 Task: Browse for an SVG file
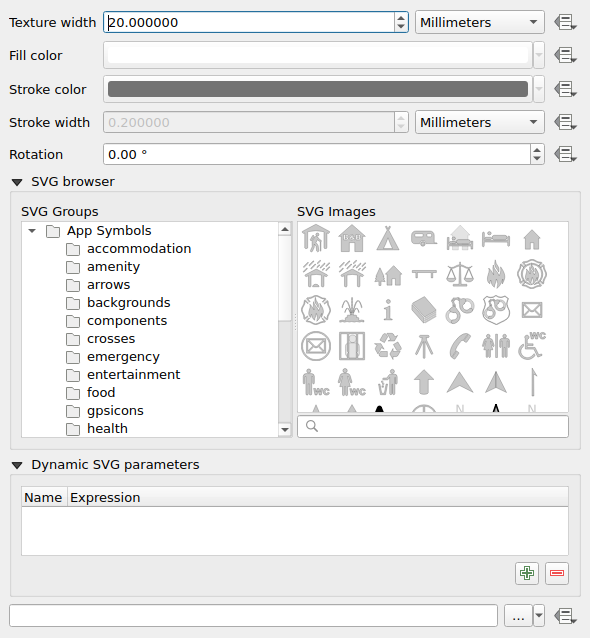(x=518, y=616)
